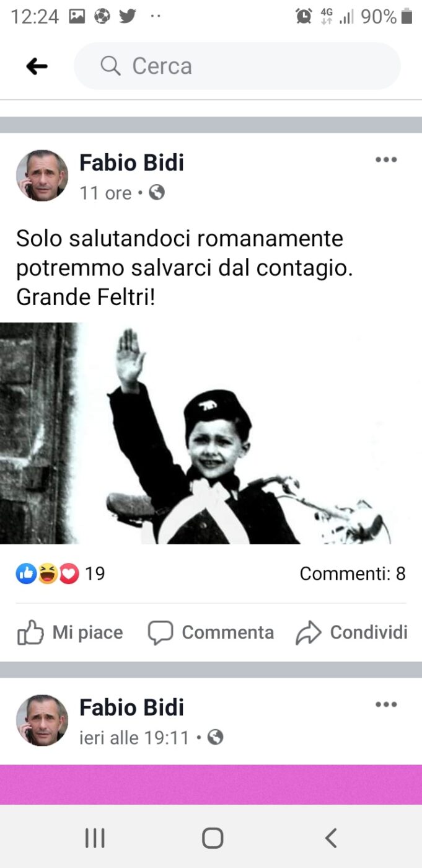Share the post with Condividi
Viewport: 422px width, 868px height.
tap(351, 632)
